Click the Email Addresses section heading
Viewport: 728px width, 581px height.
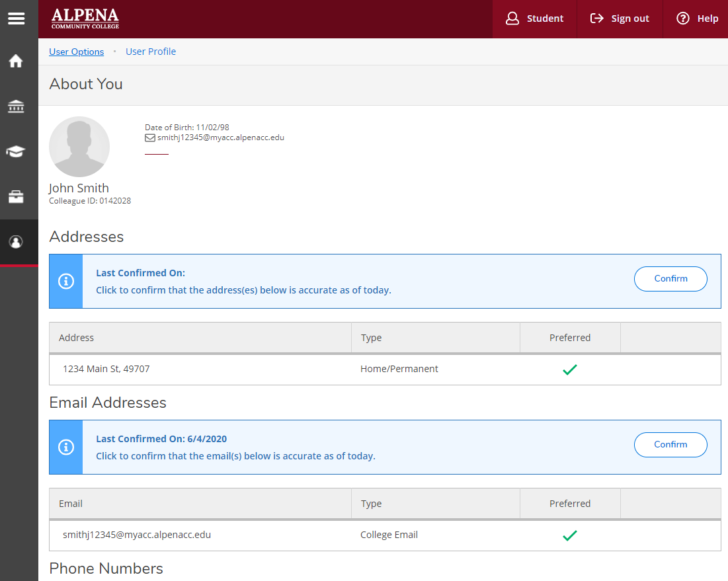click(108, 403)
